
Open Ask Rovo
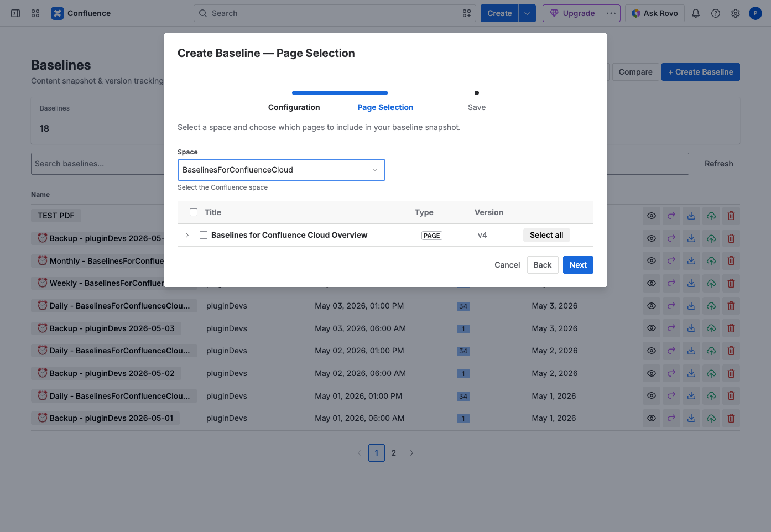[x=655, y=13]
